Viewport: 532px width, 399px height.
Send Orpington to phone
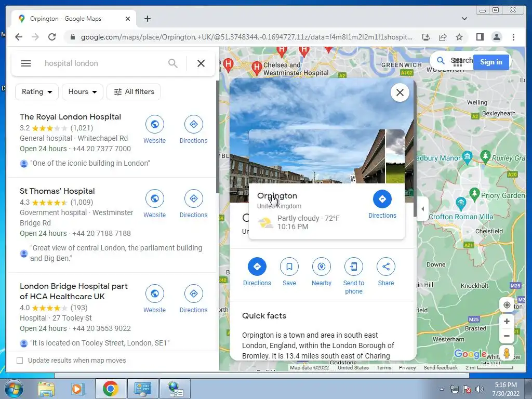point(353,276)
